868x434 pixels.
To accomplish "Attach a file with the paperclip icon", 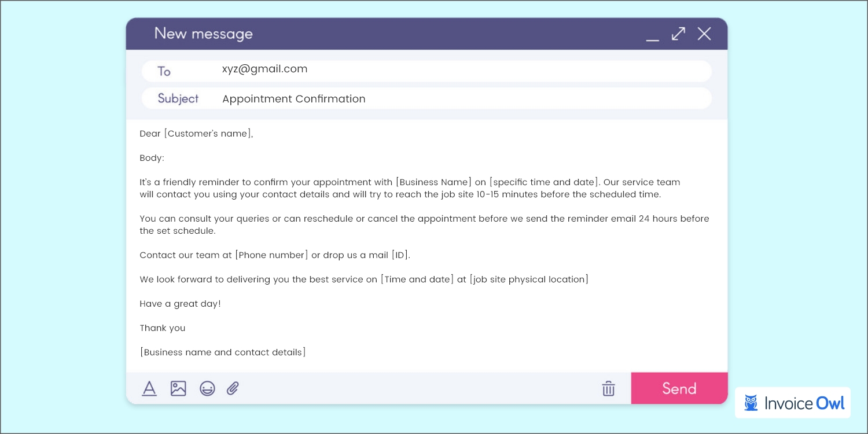I will [x=233, y=388].
